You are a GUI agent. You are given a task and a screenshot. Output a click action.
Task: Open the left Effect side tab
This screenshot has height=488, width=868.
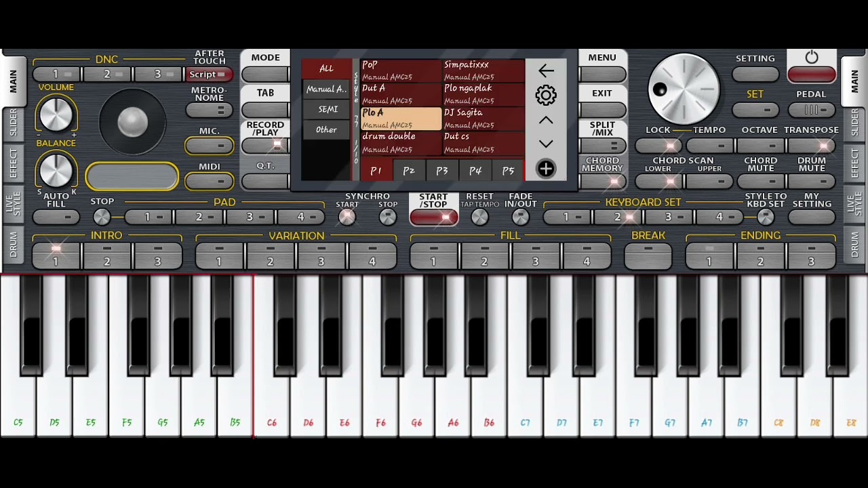[x=12, y=163]
